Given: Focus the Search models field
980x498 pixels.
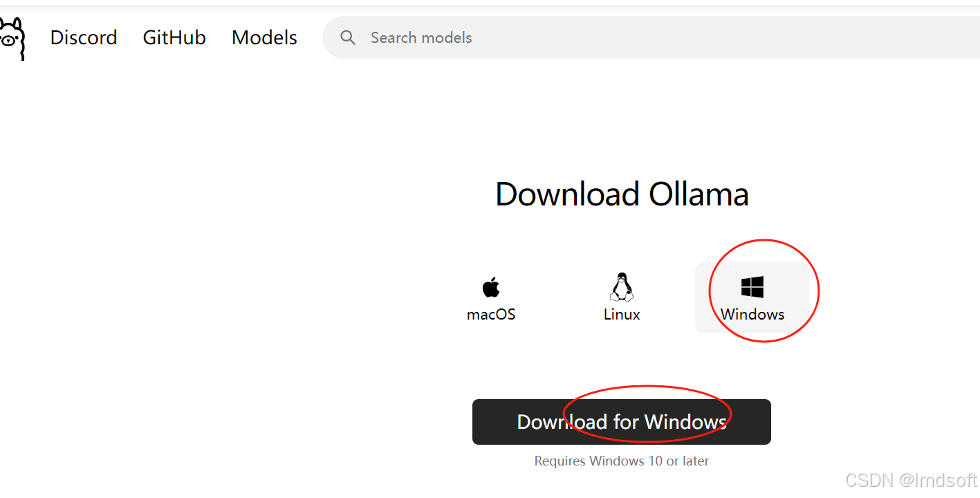Looking at the screenshot, I should coord(651,37).
